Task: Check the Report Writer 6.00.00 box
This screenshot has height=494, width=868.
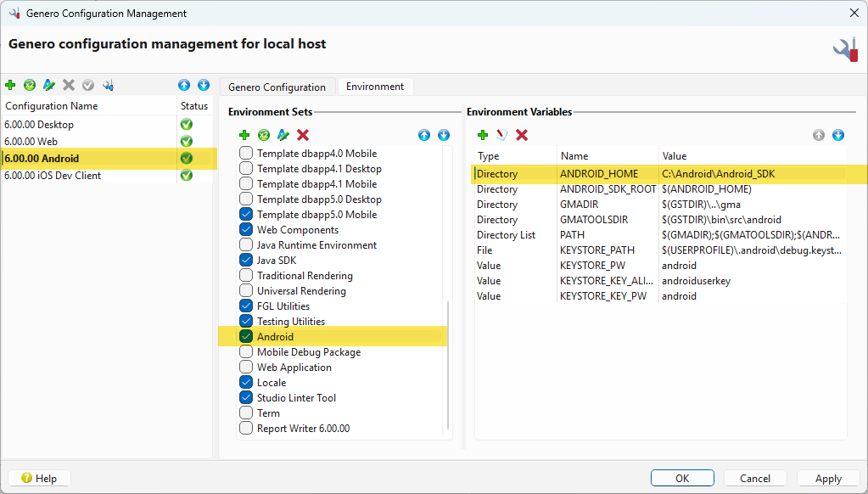Action: point(246,429)
